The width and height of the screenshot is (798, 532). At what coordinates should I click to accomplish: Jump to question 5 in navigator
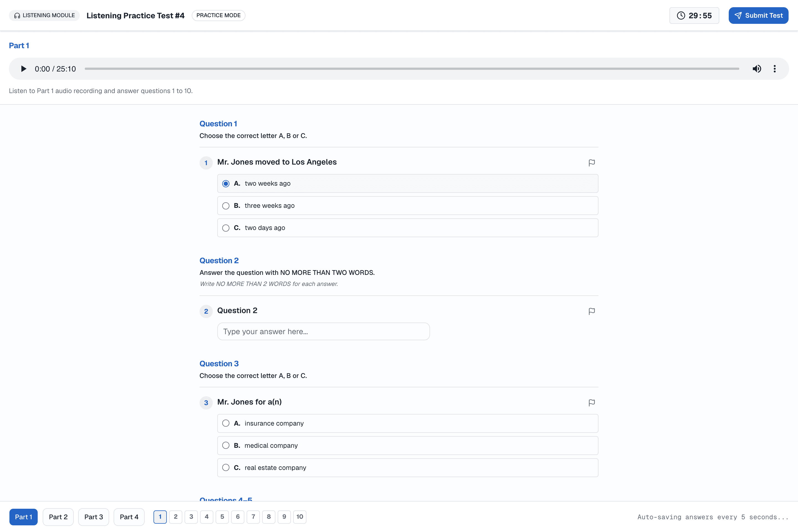[222, 517]
